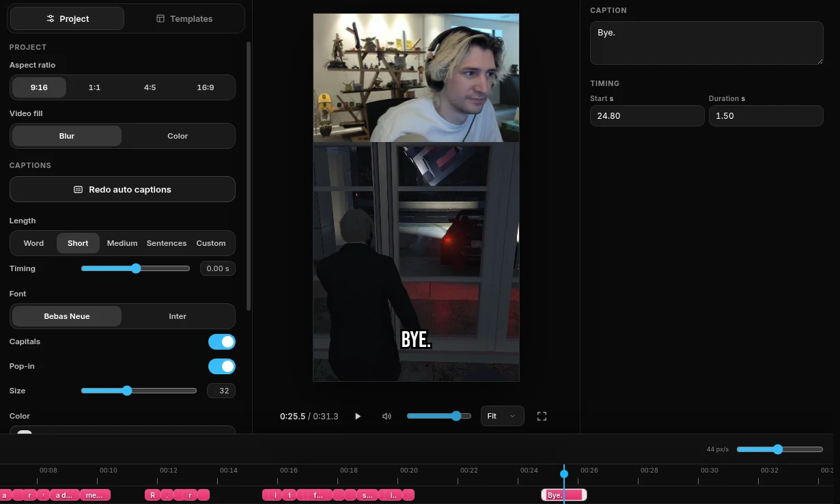Click the Caption text box containing Bye.

click(x=707, y=42)
